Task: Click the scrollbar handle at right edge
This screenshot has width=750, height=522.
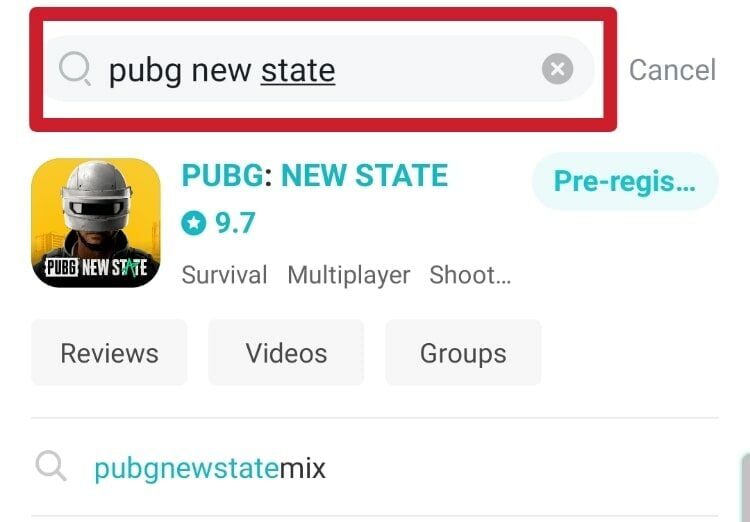Action: (746, 488)
